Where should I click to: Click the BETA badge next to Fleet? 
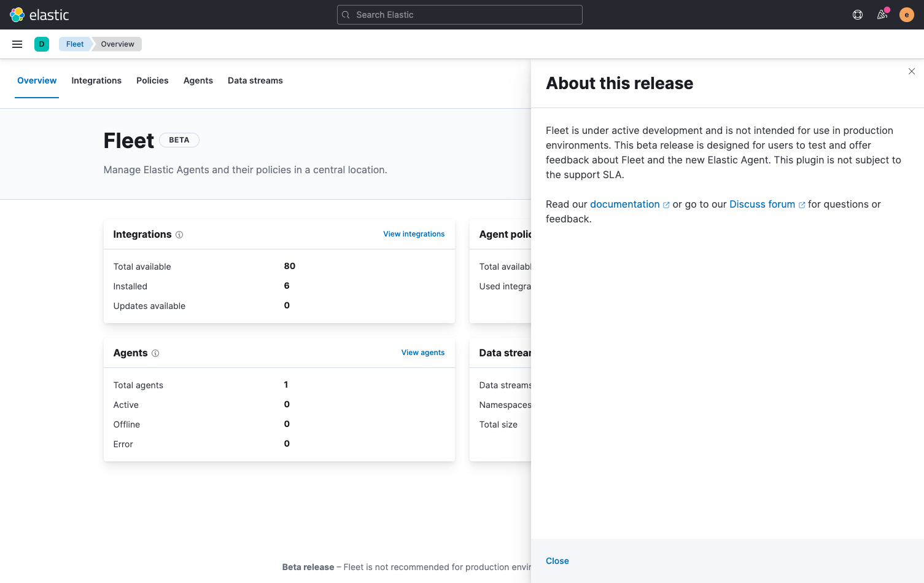tap(179, 140)
